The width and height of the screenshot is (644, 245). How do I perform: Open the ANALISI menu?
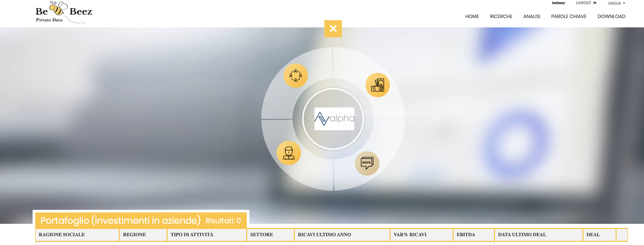532,17
